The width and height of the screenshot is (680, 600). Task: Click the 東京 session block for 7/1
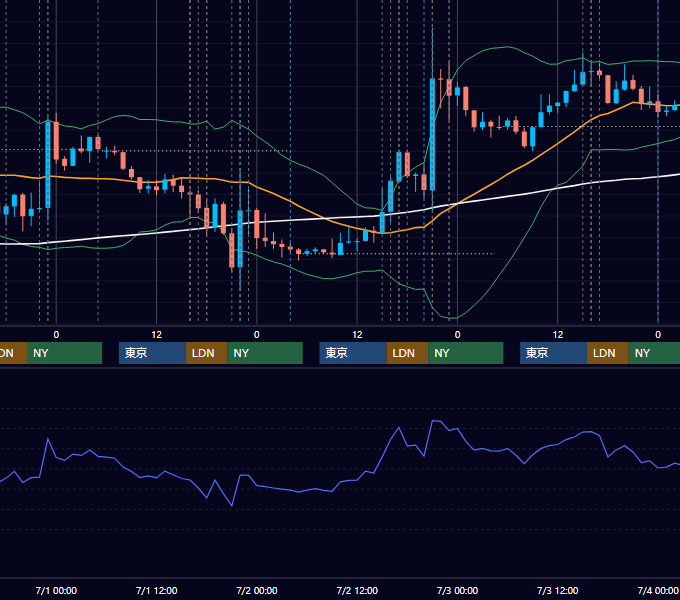152,353
